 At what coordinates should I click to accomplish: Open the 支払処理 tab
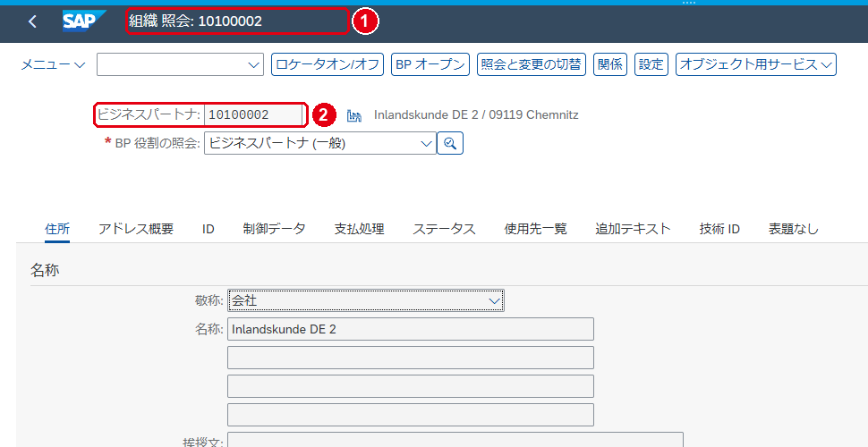coord(359,229)
